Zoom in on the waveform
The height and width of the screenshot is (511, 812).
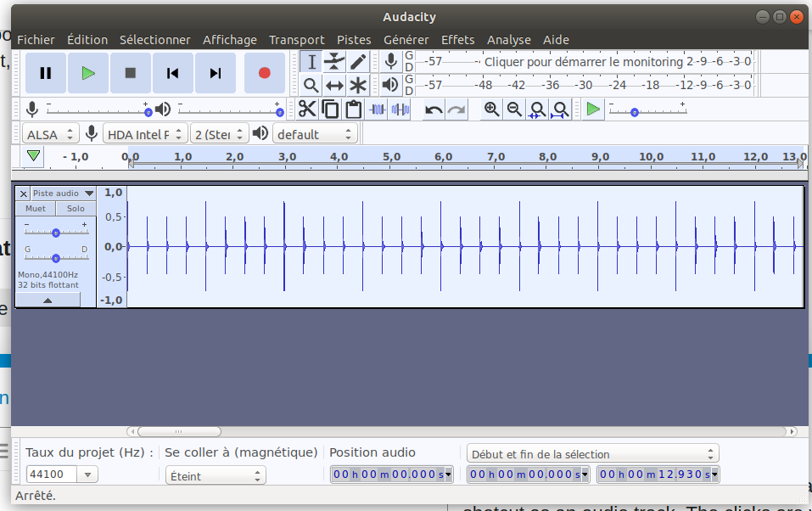click(491, 109)
